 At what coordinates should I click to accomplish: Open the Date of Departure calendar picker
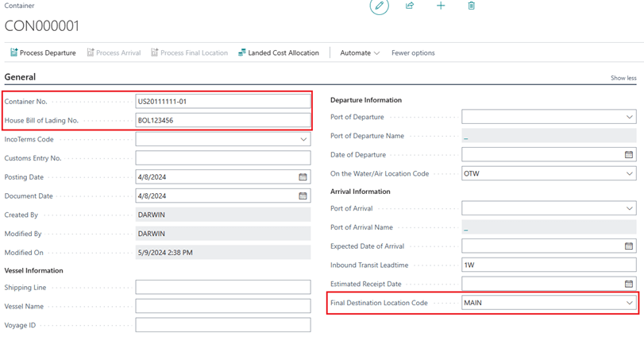click(x=629, y=155)
